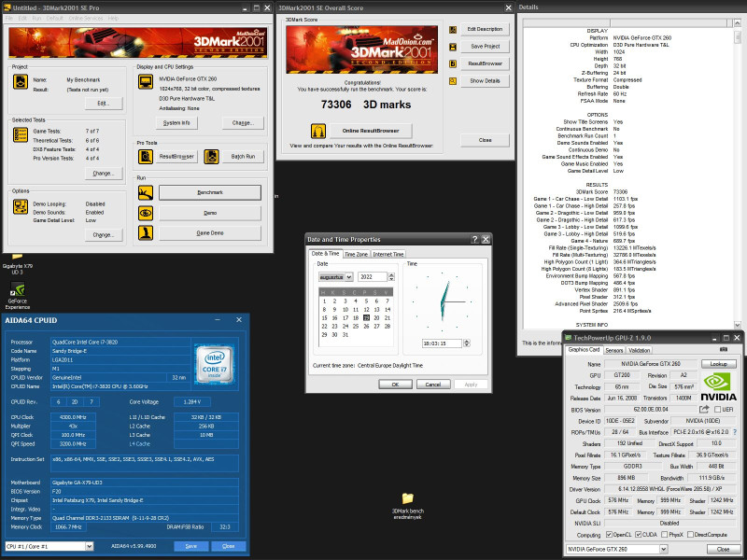
Task: Select the Date & Time tab
Action: pyautogui.click(x=325, y=254)
